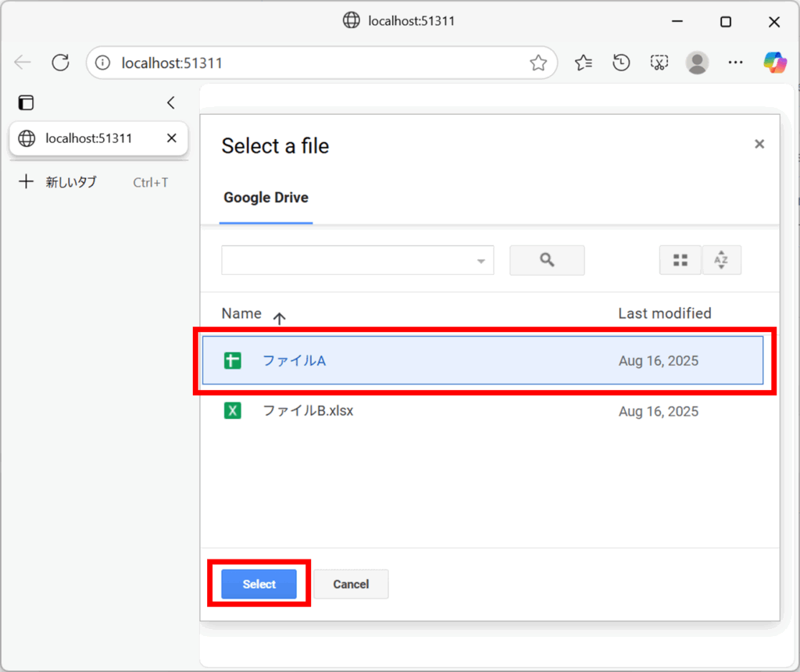The height and width of the screenshot is (672, 800).
Task: Open browser settings ellipsis menu
Action: point(735,63)
